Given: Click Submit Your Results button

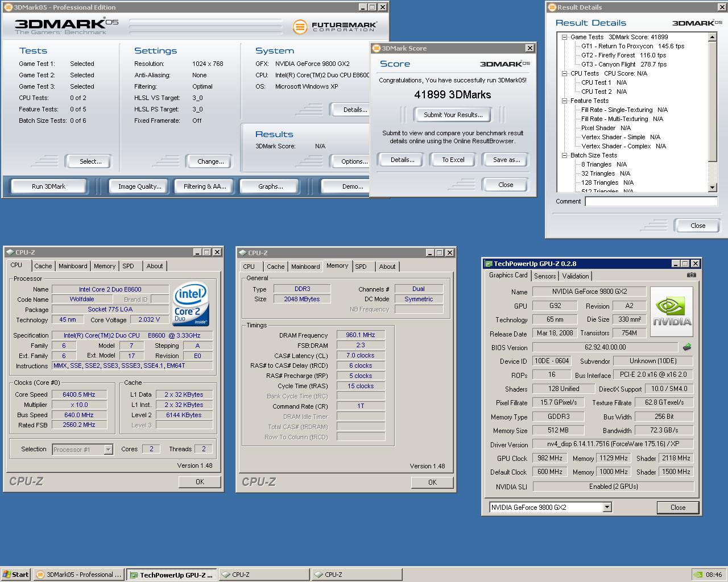Looking at the screenshot, I should (453, 115).
